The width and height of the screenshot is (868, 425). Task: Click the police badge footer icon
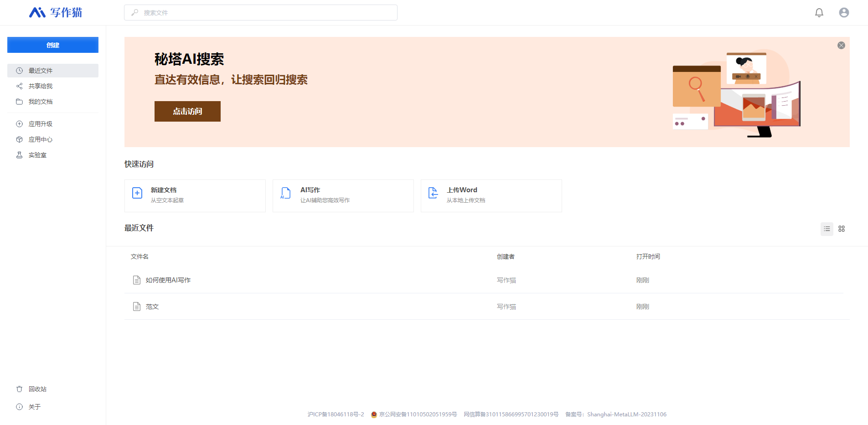[374, 415]
